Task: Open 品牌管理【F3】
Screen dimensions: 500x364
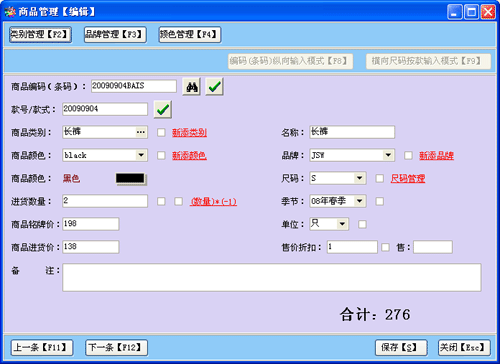Action: [115, 34]
